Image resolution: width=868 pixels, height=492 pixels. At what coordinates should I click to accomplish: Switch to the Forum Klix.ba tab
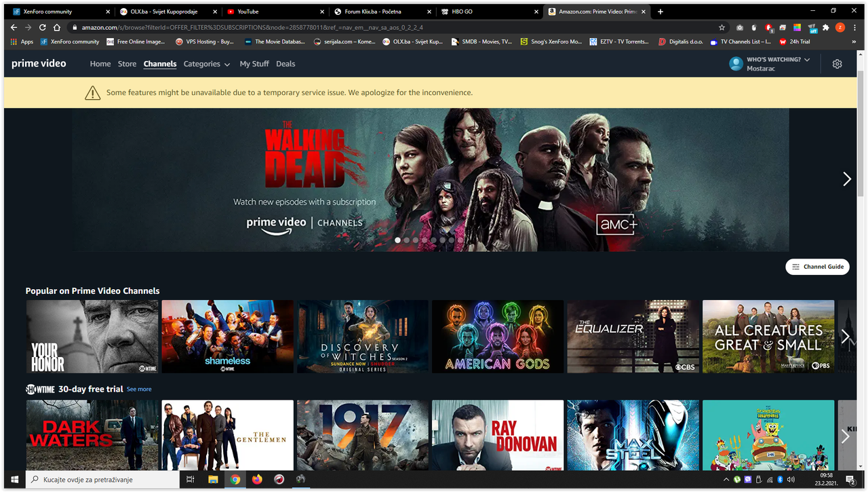point(382,12)
